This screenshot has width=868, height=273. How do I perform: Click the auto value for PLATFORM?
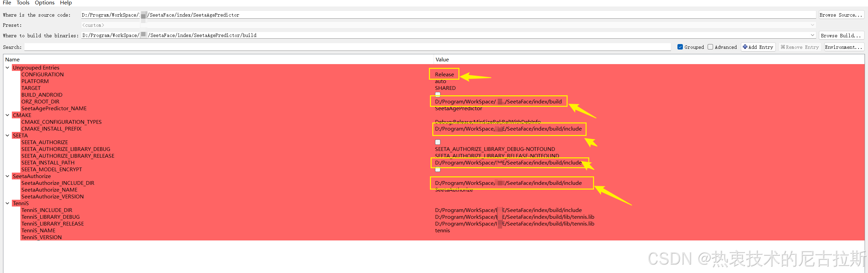point(440,81)
